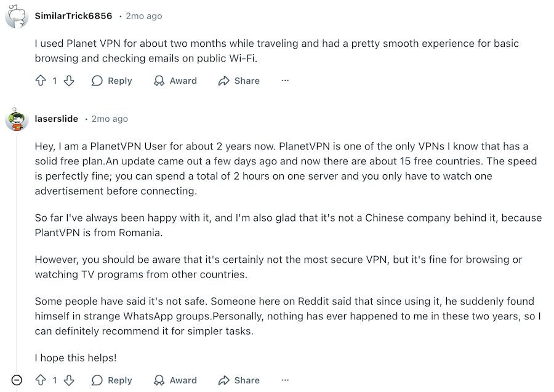Collapse laserslide's comment thread

pyautogui.click(x=17, y=380)
